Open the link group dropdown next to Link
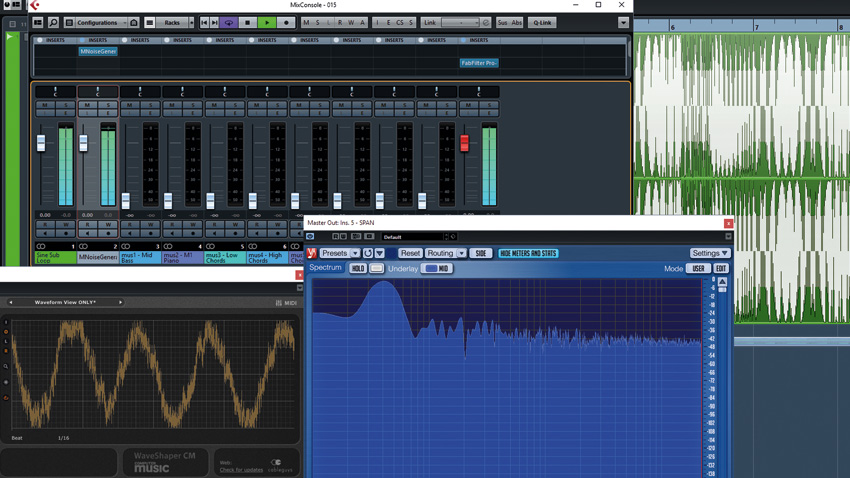 click(x=460, y=23)
